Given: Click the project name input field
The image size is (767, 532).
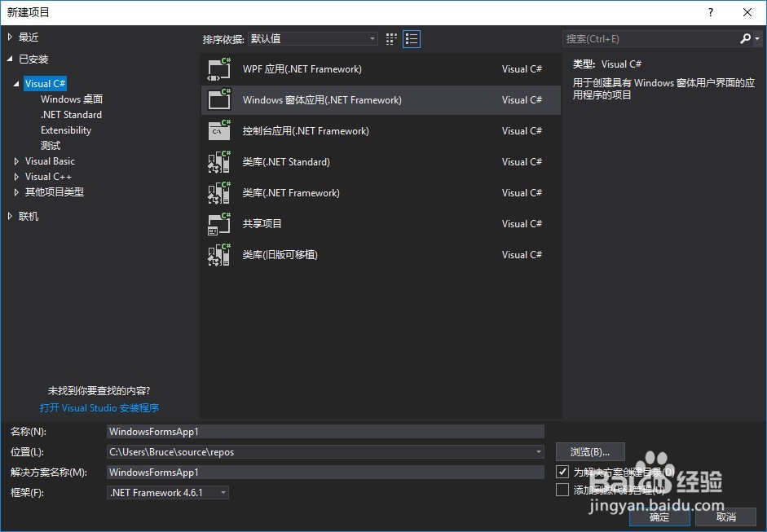Looking at the screenshot, I should pos(325,431).
